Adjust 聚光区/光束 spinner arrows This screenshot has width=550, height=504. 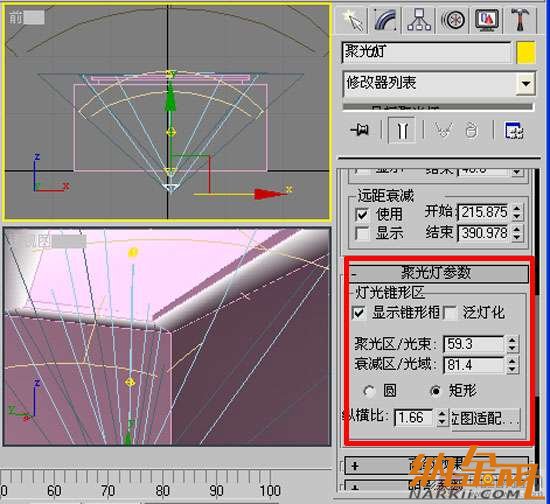click(x=512, y=344)
